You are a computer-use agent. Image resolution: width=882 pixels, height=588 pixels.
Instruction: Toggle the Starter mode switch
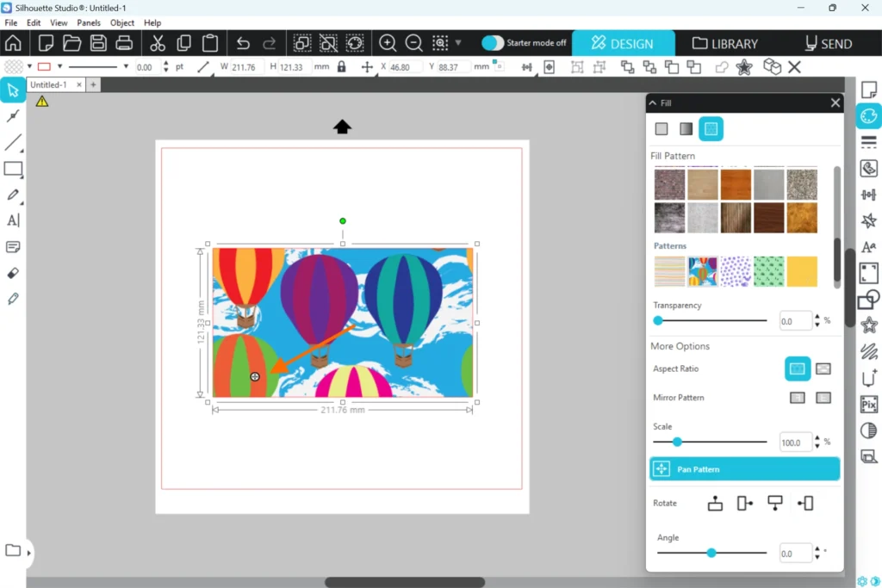[x=493, y=43]
